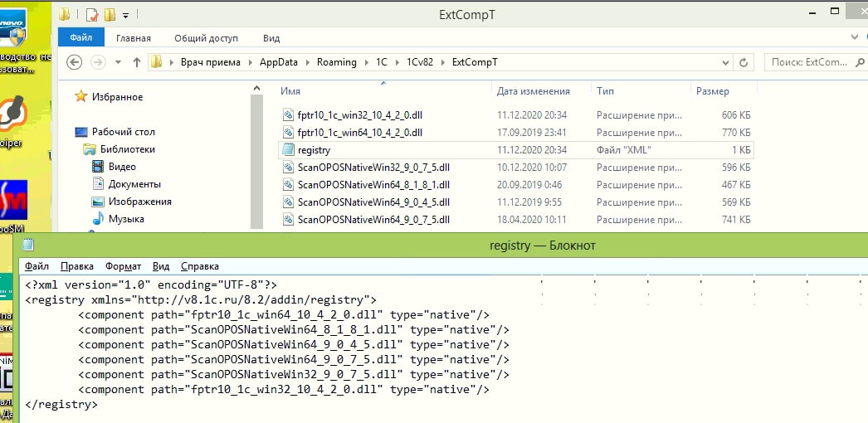Image resolution: width=868 pixels, height=423 pixels.
Task: Click the properties icon in quick access toolbar
Action: (92, 15)
